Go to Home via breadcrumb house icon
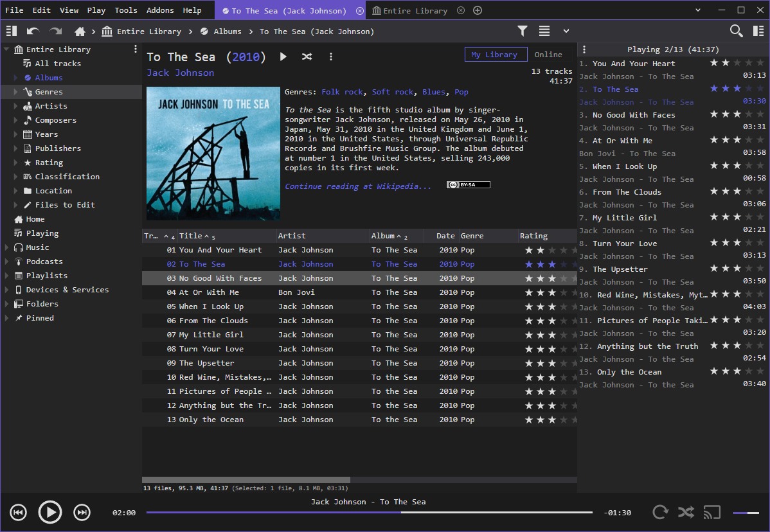770x532 pixels. click(80, 31)
